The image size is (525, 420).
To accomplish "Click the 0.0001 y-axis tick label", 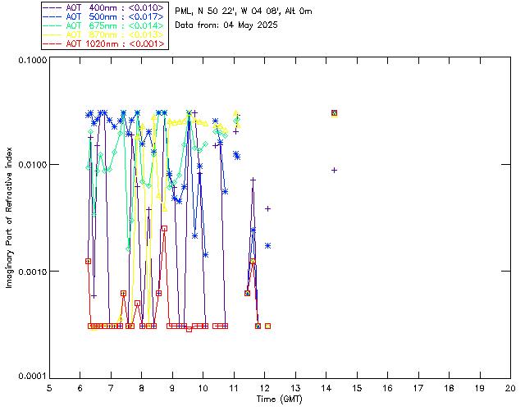I will point(30,377).
